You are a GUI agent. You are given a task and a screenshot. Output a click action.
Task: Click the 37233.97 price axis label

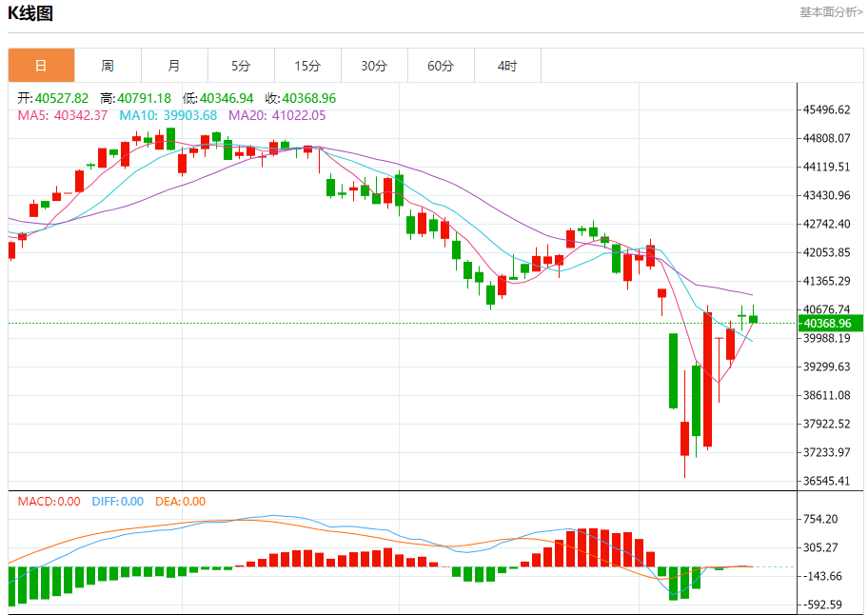coord(827,453)
